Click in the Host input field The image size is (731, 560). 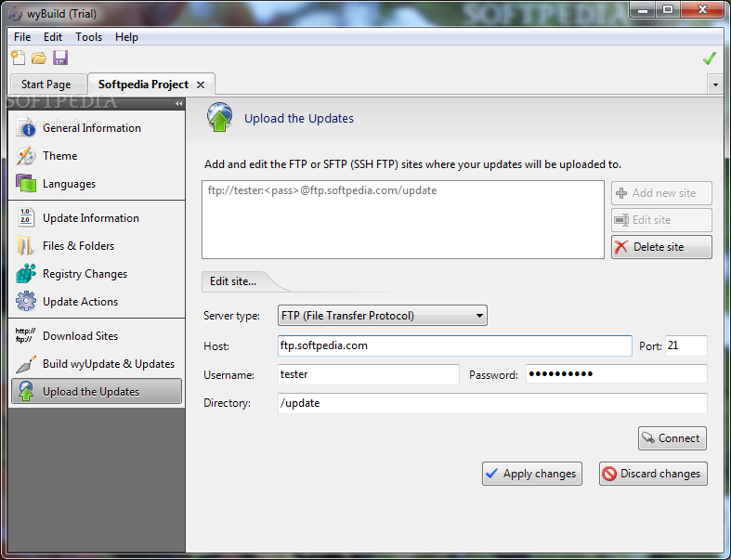455,345
